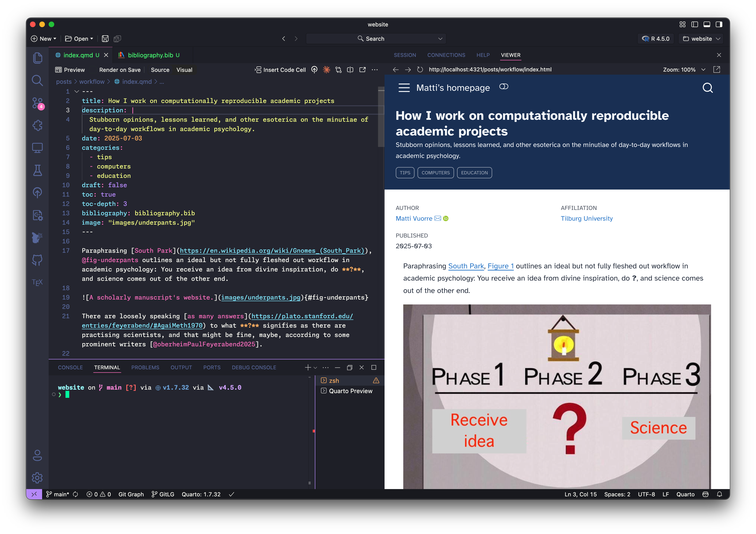This screenshot has height=534, width=756.
Task: Click the notifications bell in status bar
Action: point(720,494)
